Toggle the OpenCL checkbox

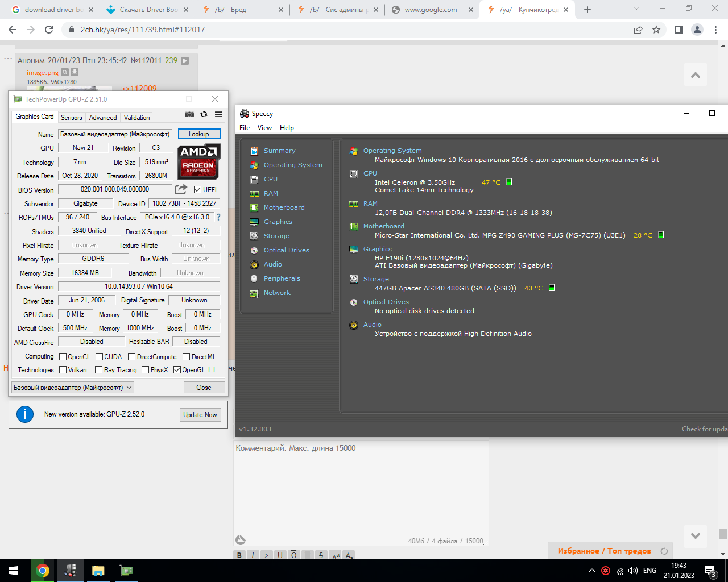(x=63, y=357)
